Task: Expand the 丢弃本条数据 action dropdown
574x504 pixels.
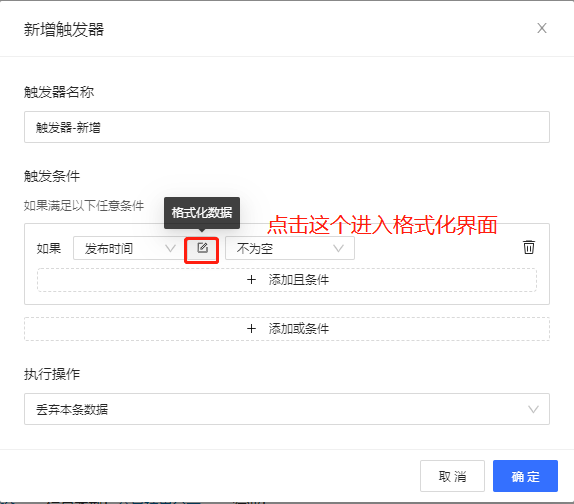Action: (287, 409)
